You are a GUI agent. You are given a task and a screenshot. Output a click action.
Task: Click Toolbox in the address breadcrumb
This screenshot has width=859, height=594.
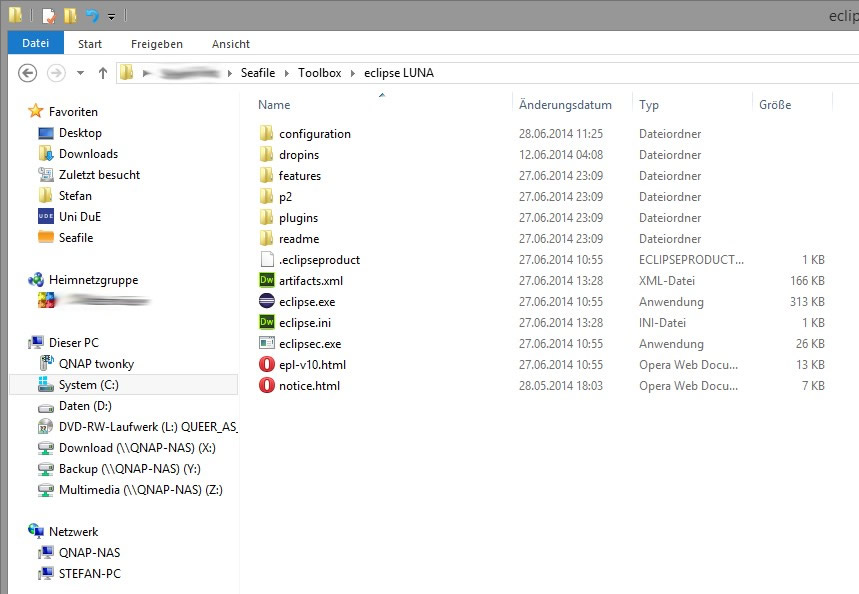(x=319, y=73)
